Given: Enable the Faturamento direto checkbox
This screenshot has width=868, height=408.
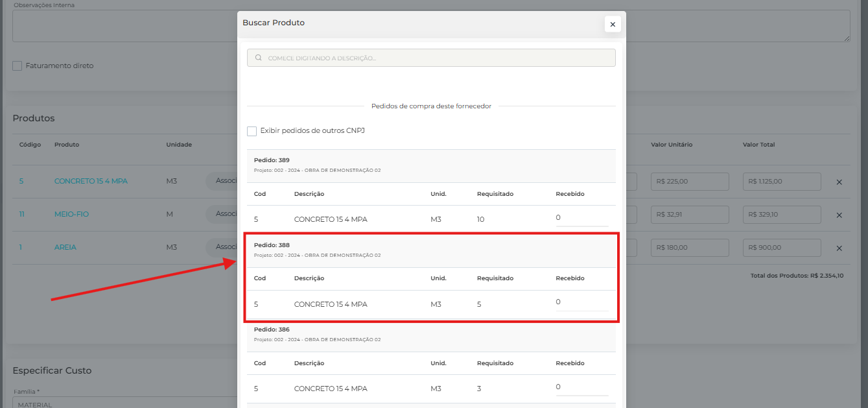Looking at the screenshot, I should (18, 66).
